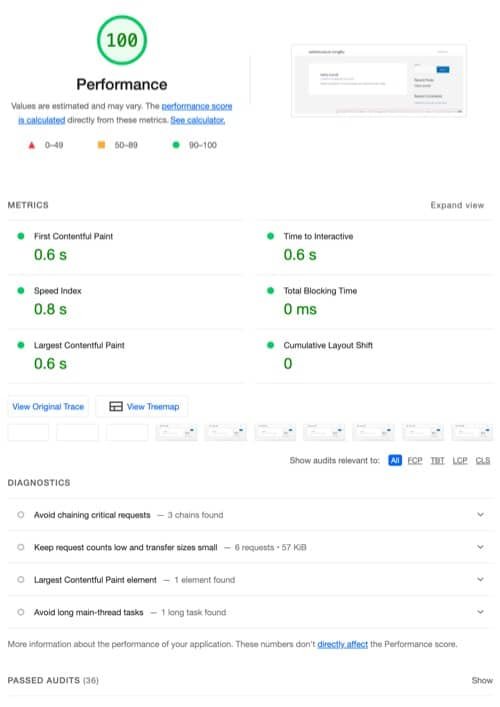Viewport: 500px width, 707px height.
Task: Click the green circle 90–100 legend icon
Action: click(176, 145)
